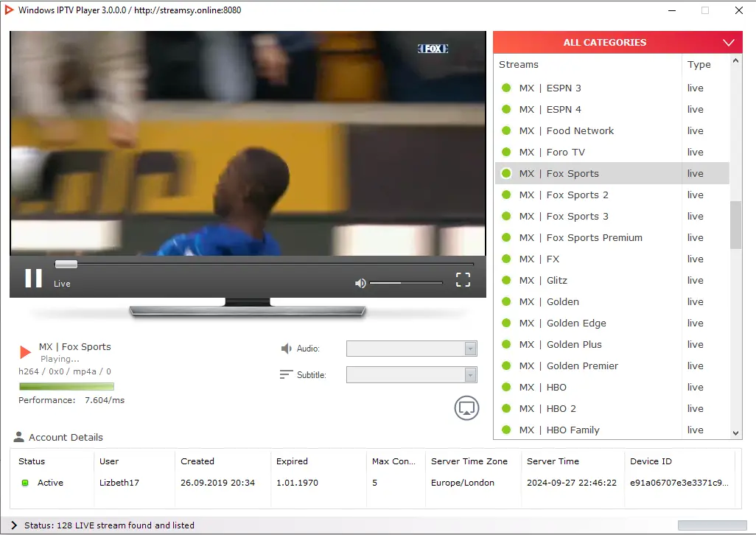Select the MX | Fox Sports Premium stream
The height and width of the screenshot is (535, 756).
[612, 237]
